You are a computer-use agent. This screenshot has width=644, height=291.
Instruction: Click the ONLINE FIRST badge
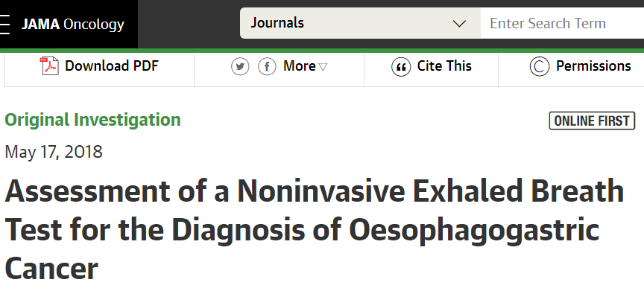point(592,121)
